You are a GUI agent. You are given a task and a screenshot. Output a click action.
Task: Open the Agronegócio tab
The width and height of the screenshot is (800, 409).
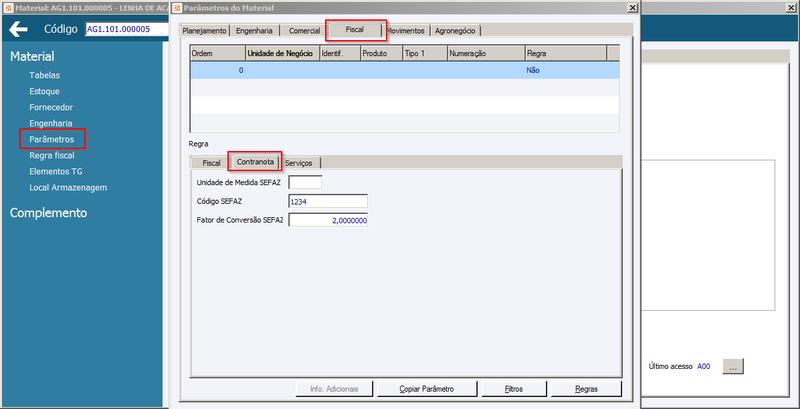[x=455, y=31]
